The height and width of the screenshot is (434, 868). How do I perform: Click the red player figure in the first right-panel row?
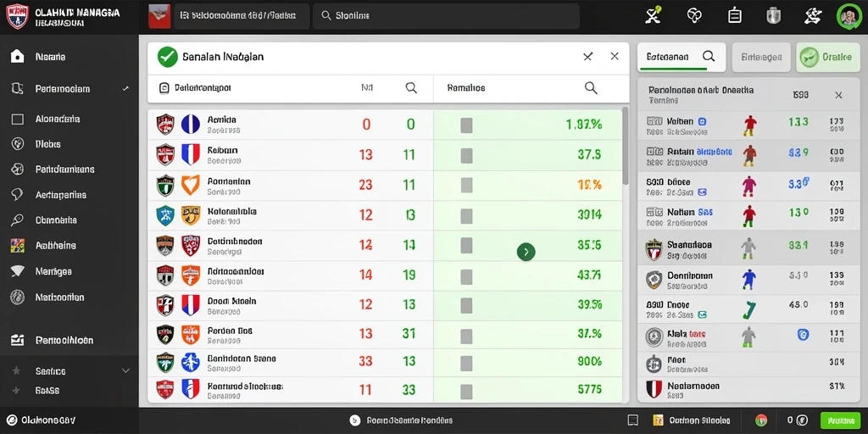point(749,125)
